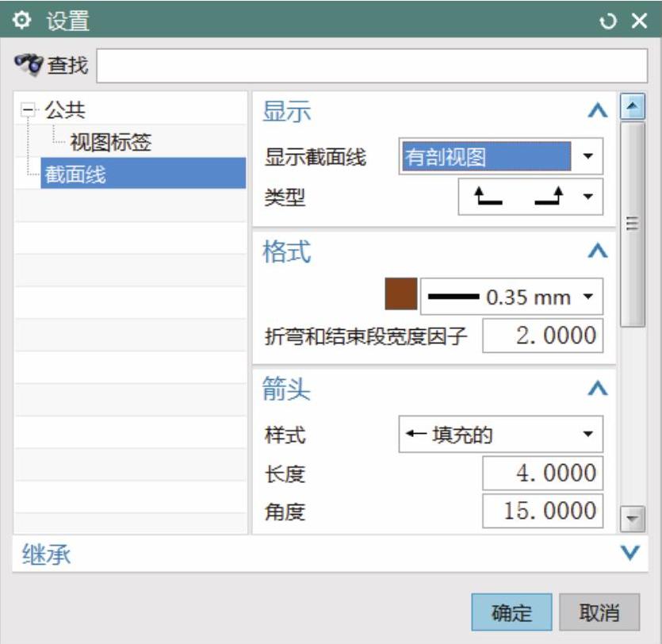Select 公共 in the tree
Viewport: 662px width, 644px height.
click(65, 110)
